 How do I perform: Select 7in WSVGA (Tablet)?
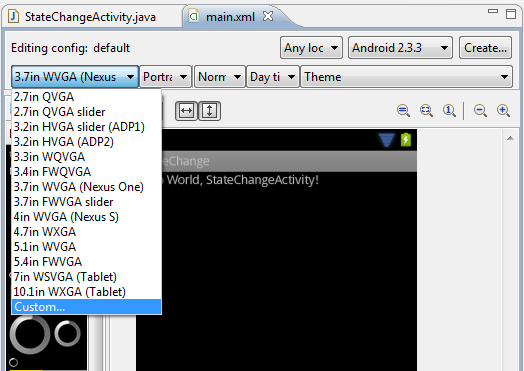(x=86, y=277)
